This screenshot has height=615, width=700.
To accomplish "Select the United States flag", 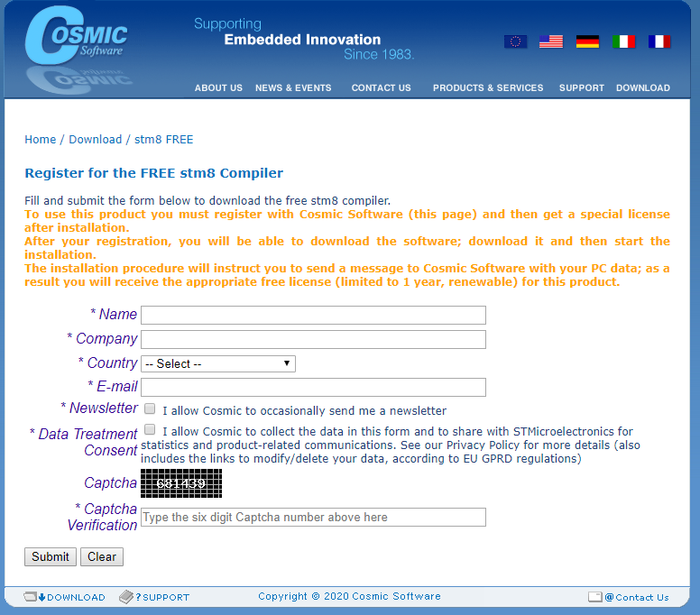I will pos(551,41).
